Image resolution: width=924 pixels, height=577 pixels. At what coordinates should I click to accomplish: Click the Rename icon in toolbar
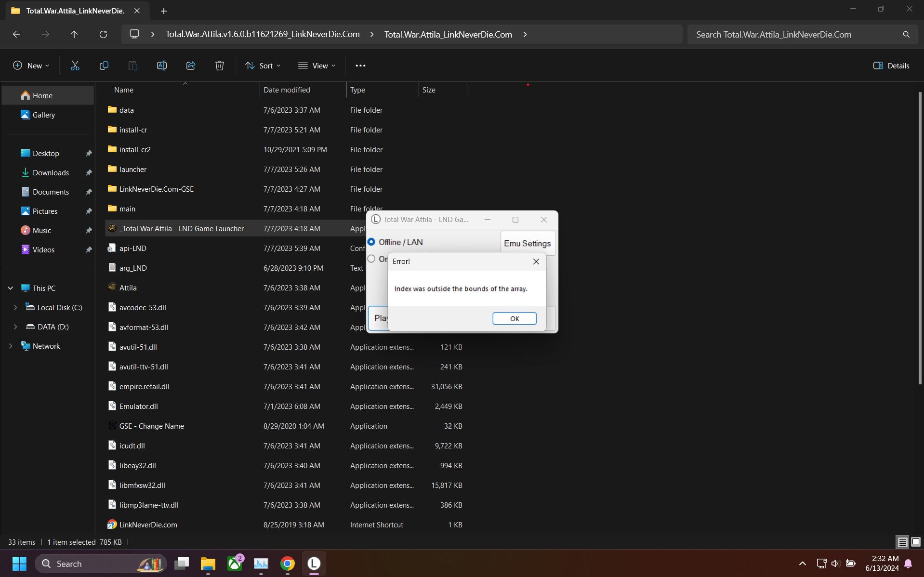161,66
